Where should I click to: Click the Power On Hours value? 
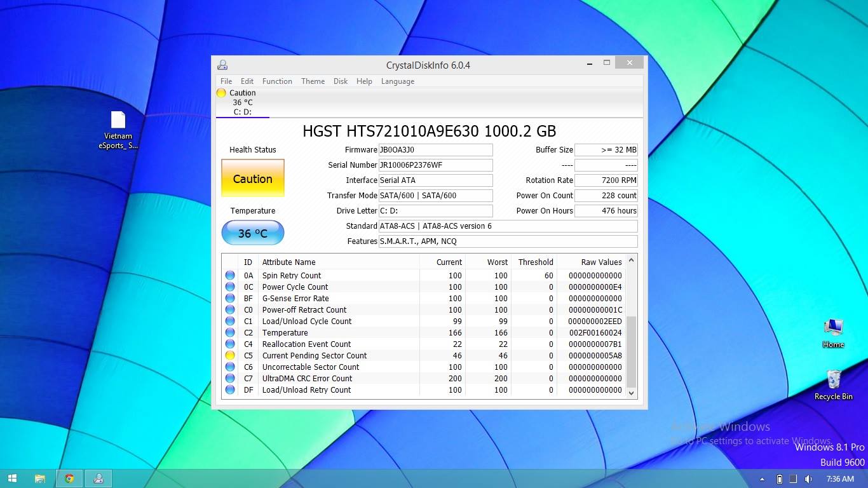tap(606, 211)
